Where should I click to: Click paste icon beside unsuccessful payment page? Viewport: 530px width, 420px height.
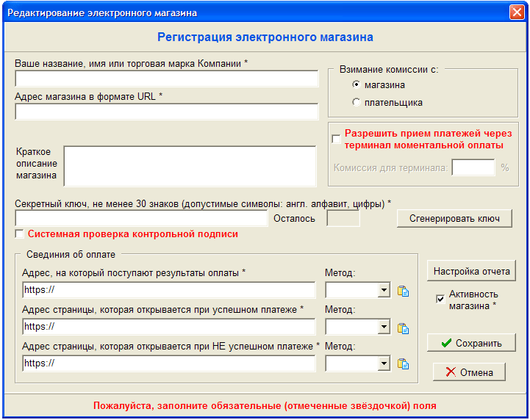click(403, 363)
